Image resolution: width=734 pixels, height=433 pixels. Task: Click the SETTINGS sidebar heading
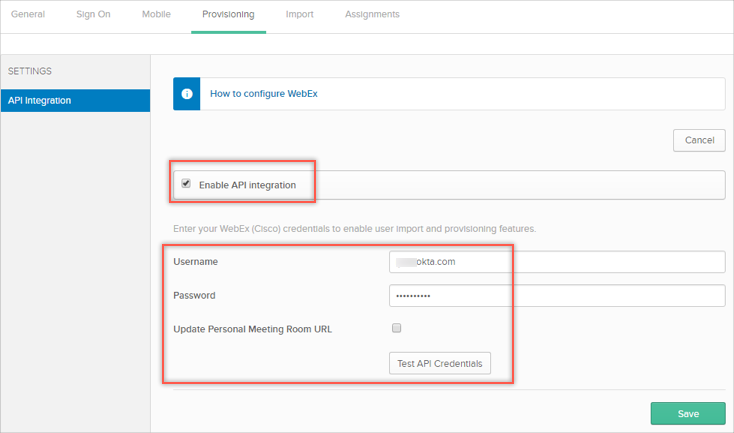click(30, 71)
